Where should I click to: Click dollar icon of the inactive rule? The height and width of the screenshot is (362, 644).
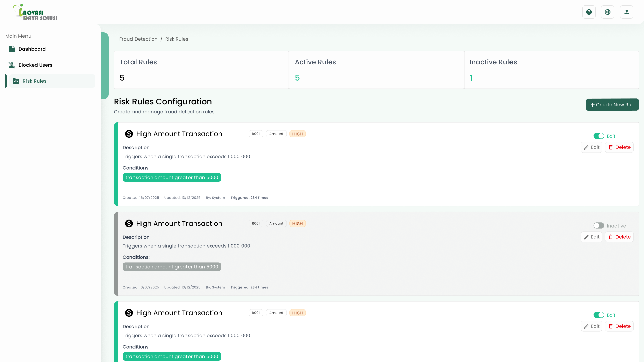129,224
